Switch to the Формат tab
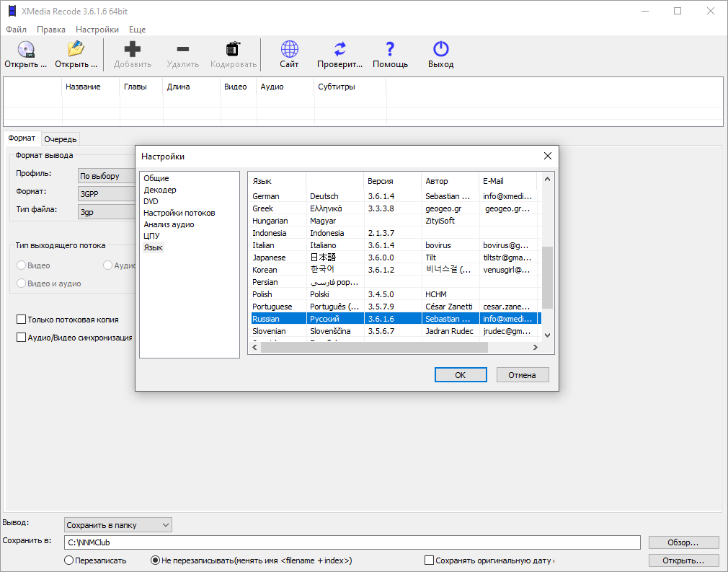 click(22, 138)
